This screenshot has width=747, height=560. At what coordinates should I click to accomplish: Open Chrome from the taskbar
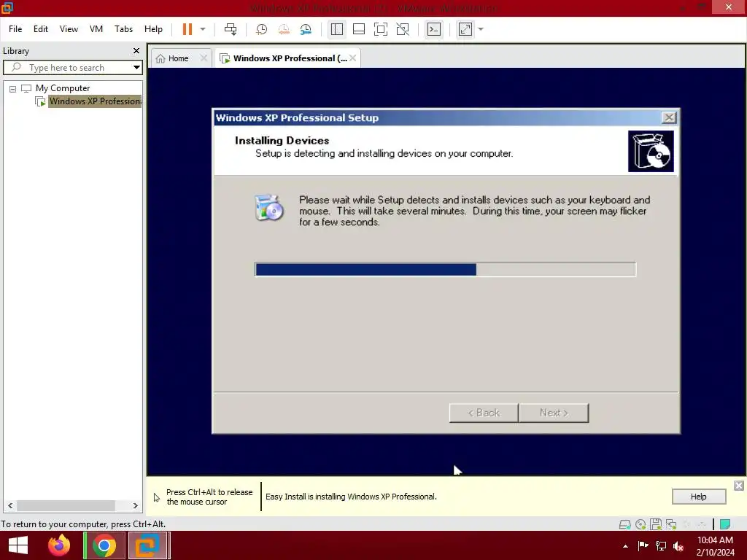coord(104,545)
